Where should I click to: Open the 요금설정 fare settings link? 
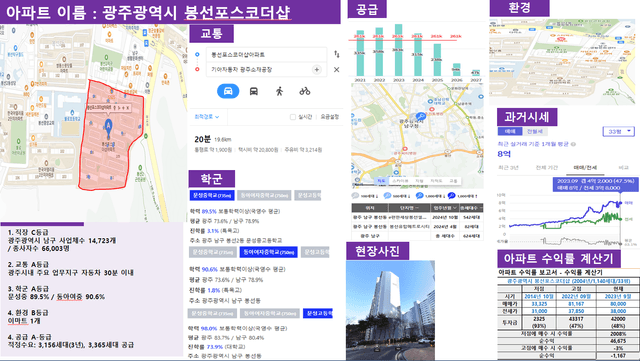[329, 117]
